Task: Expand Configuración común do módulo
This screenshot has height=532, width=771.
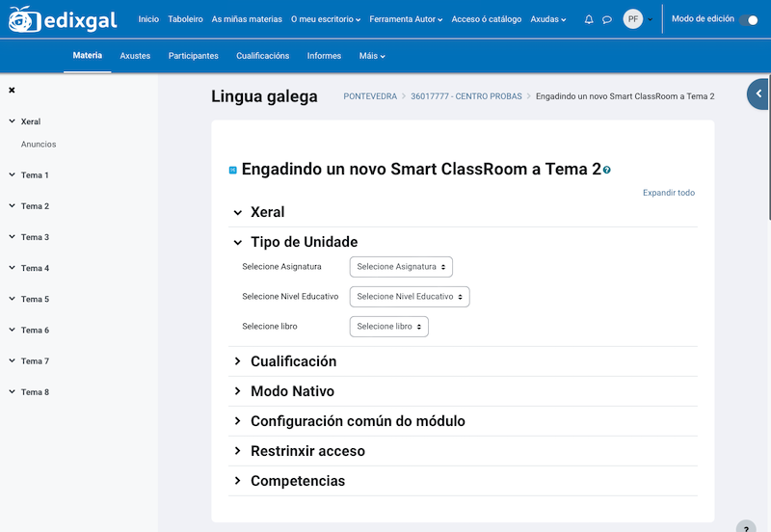Action: (237, 421)
